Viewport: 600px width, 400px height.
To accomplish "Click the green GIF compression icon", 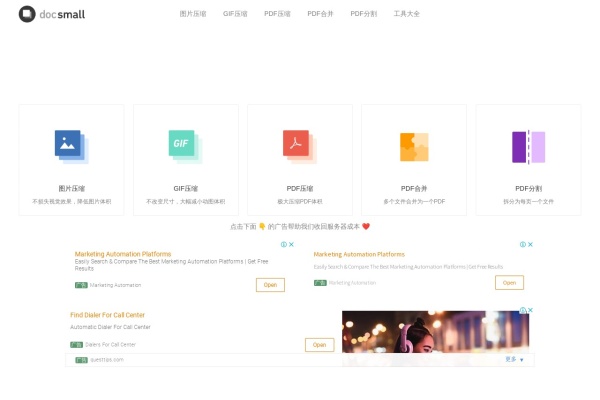I will [x=185, y=147].
